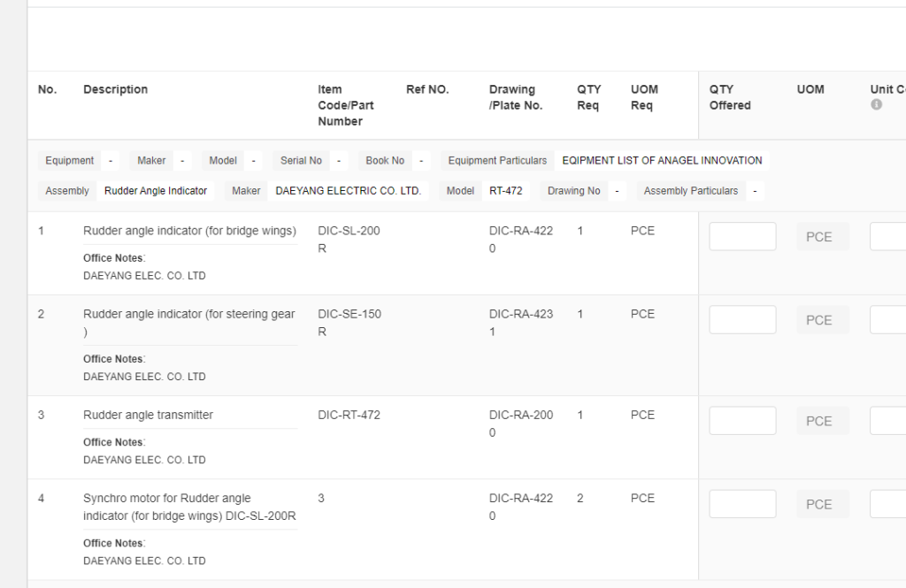Screen dimensions: 906x588
Task: Click unit cost input for item 1
Action: pos(888,237)
